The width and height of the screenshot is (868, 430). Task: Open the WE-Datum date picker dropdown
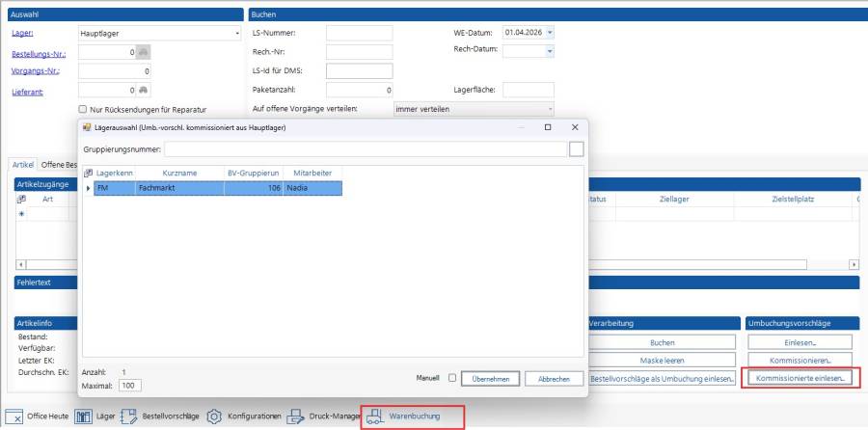click(550, 33)
